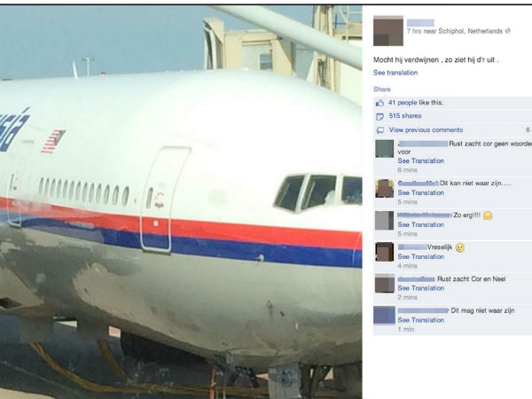Image resolution: width=532 pixels, height=399 pixels.
Task: Open avatar of 'Rust zacht cor geen woorden' commenter
Action: (385, 149)
